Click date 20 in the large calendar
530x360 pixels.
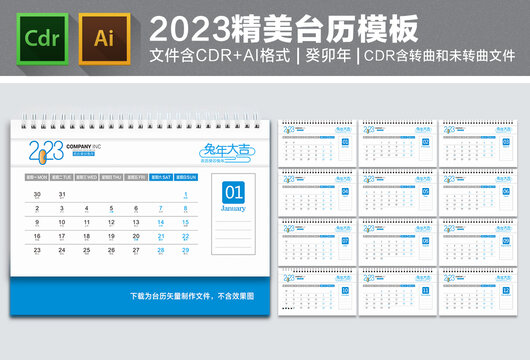[x=136, y=237]
